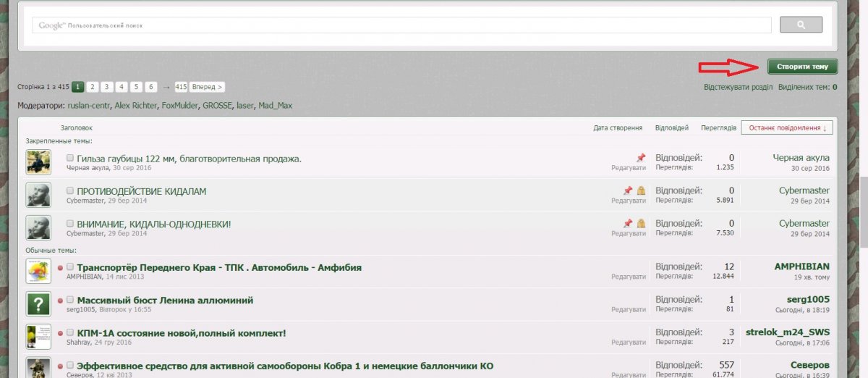The height and width of the screenshot is (378, 868).
Task: Click pin icon on ПРОТИВОДЕЙСТВИЕ КИДАЛАМ thread
Action: click(628, 190)
